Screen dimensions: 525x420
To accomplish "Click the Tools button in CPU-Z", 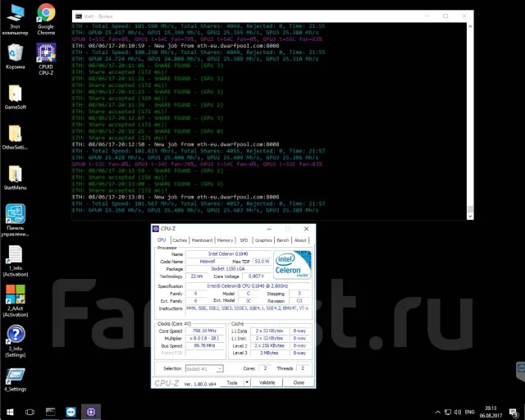I will point(232,382).
